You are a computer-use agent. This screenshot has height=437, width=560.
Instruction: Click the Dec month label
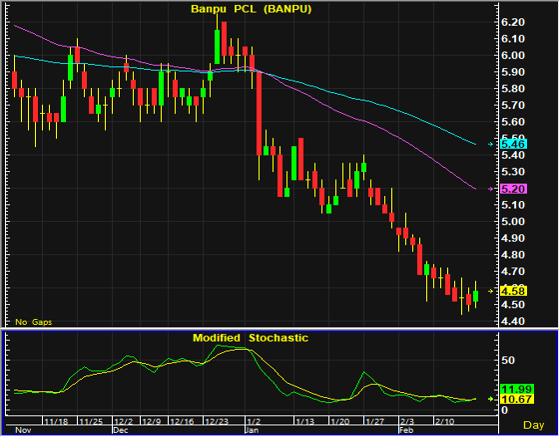pyautogui.click(x=120, y=430)
